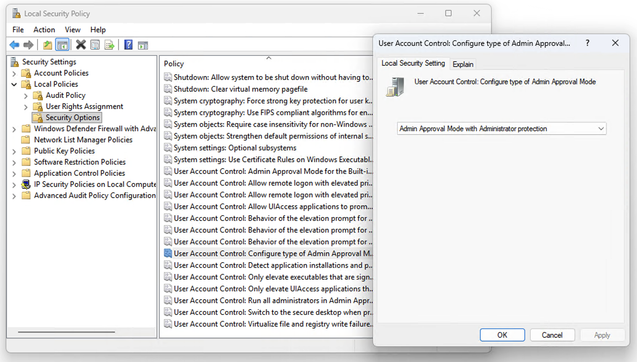Collapse the Local Policies node
The width and height of the screenshot is (637, 362).
pos(14,85)
